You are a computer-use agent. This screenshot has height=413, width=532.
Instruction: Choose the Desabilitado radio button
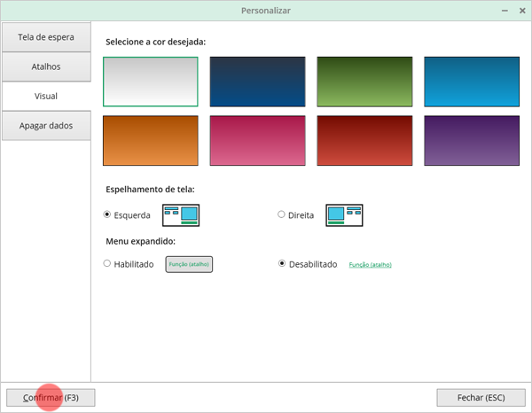282,263
